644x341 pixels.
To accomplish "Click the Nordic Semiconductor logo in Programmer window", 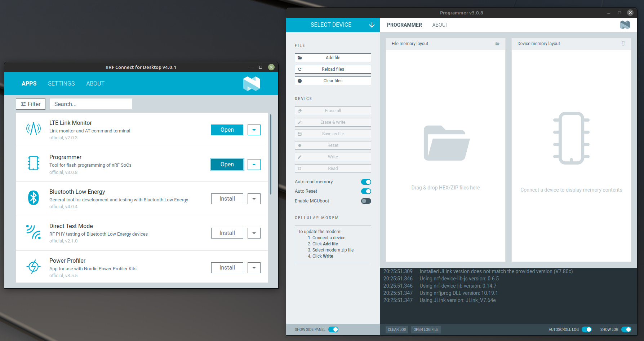I will click(625, 25).
